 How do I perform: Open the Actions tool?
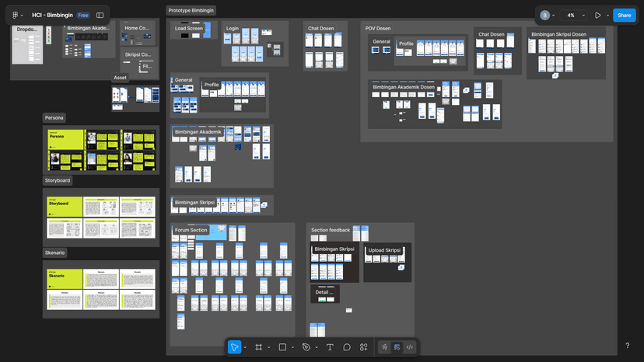pos(363,347)
